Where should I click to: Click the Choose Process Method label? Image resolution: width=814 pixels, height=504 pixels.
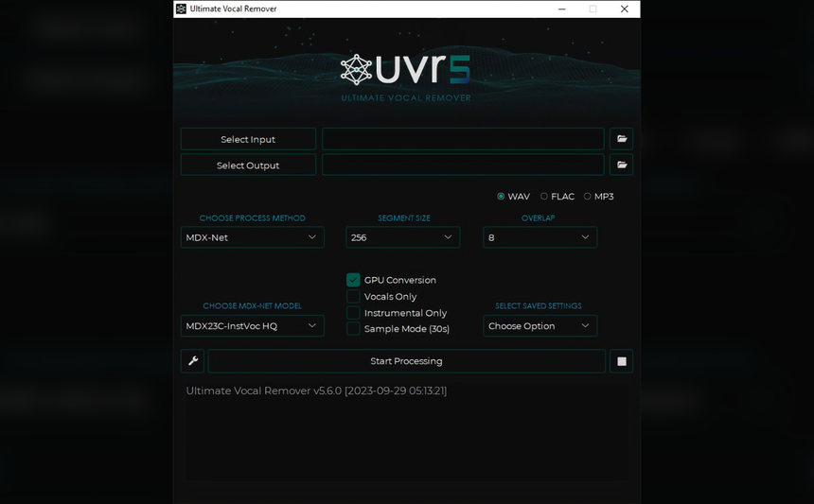coord(253,218)
